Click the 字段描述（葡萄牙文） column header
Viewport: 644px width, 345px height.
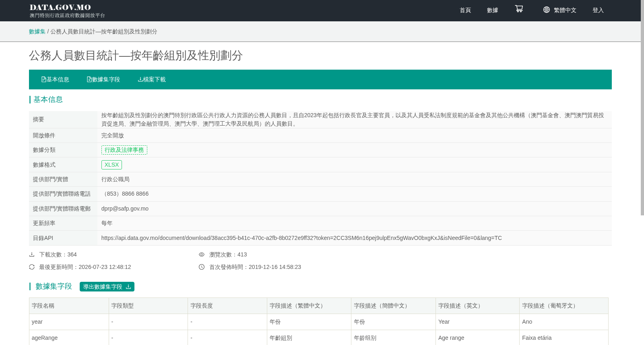564,306
